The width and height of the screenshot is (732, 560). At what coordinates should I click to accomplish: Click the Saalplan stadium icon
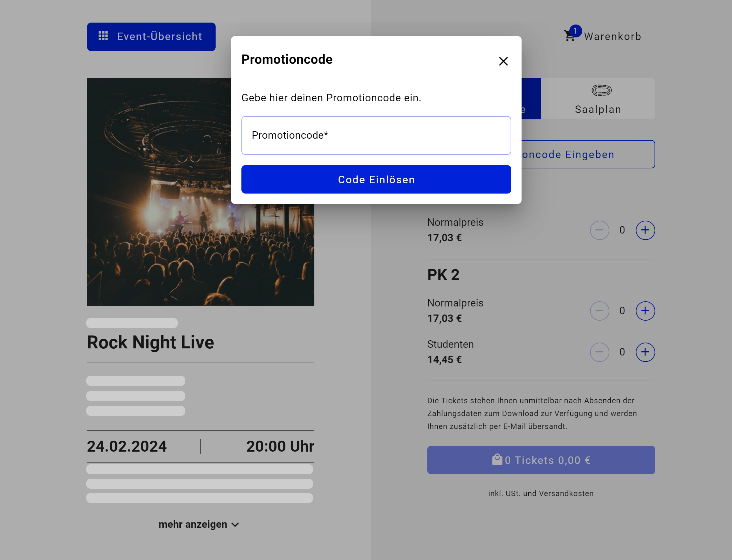601,90
